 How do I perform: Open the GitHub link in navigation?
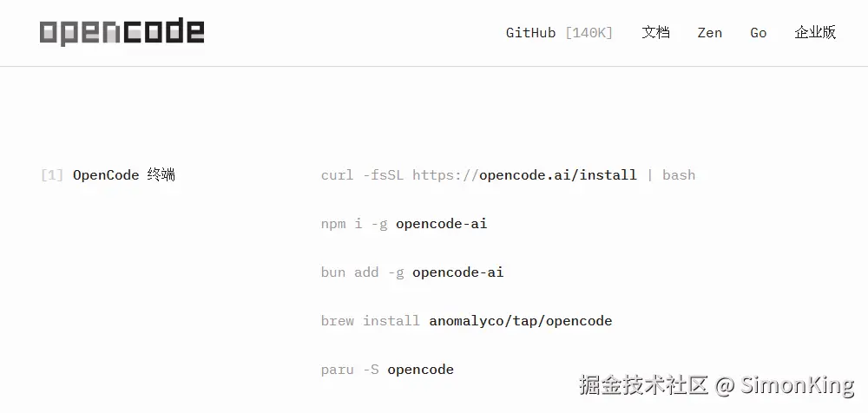[x=530, y=33]
